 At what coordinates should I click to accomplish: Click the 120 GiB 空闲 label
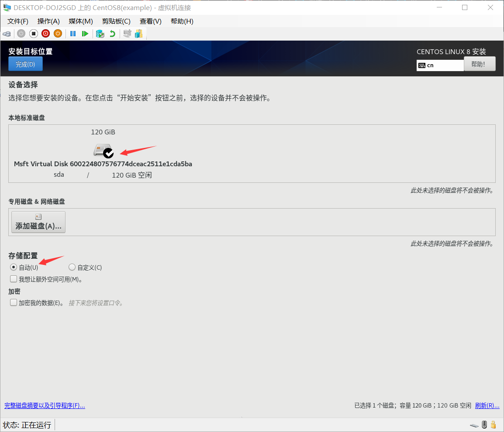tap(132, 175)
